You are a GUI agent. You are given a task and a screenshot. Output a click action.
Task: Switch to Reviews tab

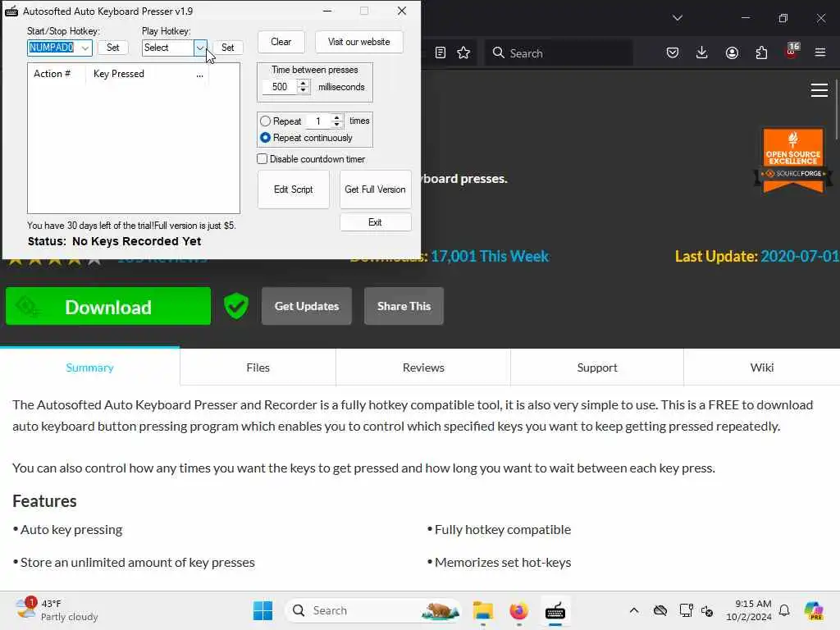coord(423,367)
